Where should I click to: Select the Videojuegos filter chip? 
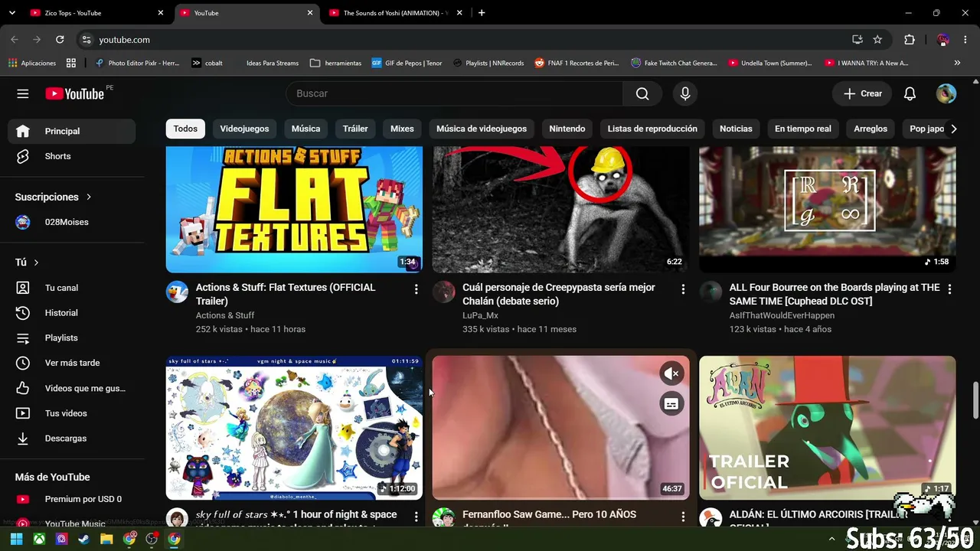[x=244, y=129]
